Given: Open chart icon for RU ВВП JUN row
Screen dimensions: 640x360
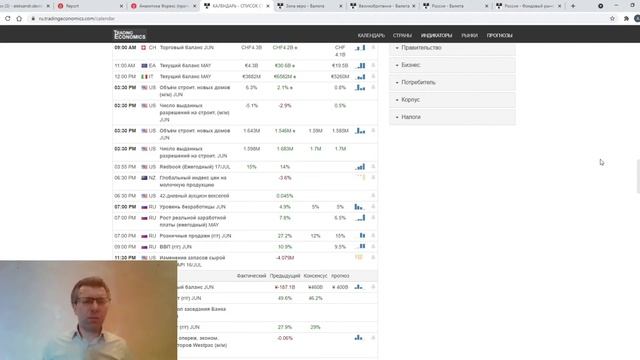Looking at the screenshot, I should (x=362, y=247).
